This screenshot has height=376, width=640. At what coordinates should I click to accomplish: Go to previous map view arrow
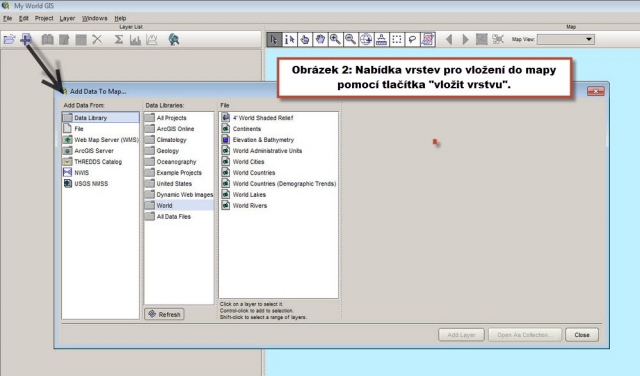(449, 39)
